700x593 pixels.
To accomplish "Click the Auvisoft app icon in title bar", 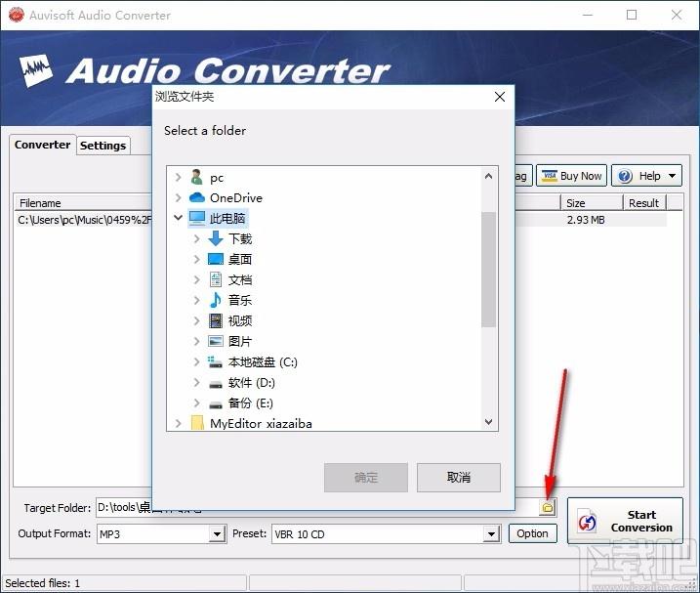I will click(17, 15).
